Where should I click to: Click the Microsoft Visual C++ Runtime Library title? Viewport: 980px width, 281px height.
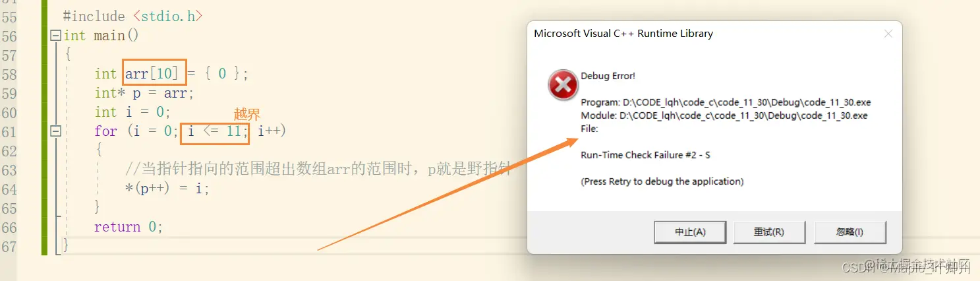pos(623,34)
